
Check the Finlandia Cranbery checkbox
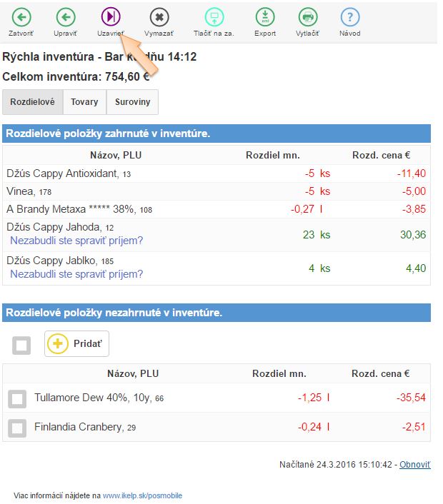17,428
